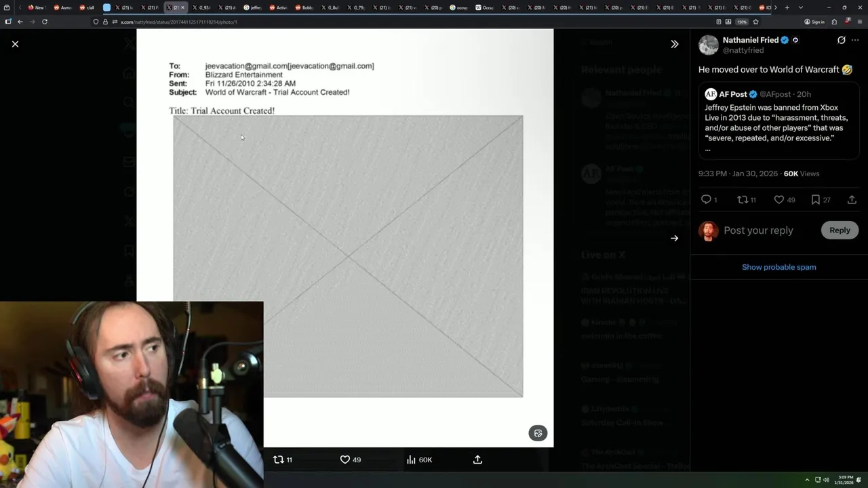
Task: Share via the bottom bar share icon
Action: (x=477, y=460)
